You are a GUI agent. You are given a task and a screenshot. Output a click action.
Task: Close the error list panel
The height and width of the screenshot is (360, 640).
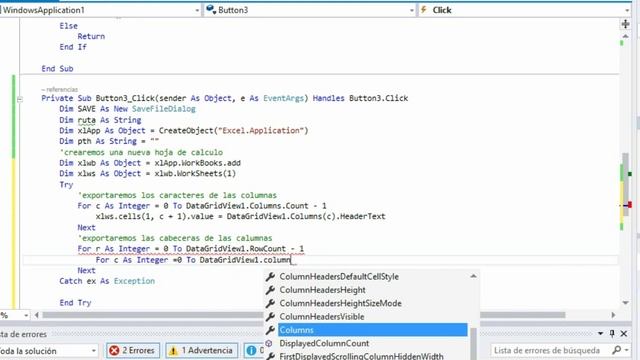click(x=624, y=333)
